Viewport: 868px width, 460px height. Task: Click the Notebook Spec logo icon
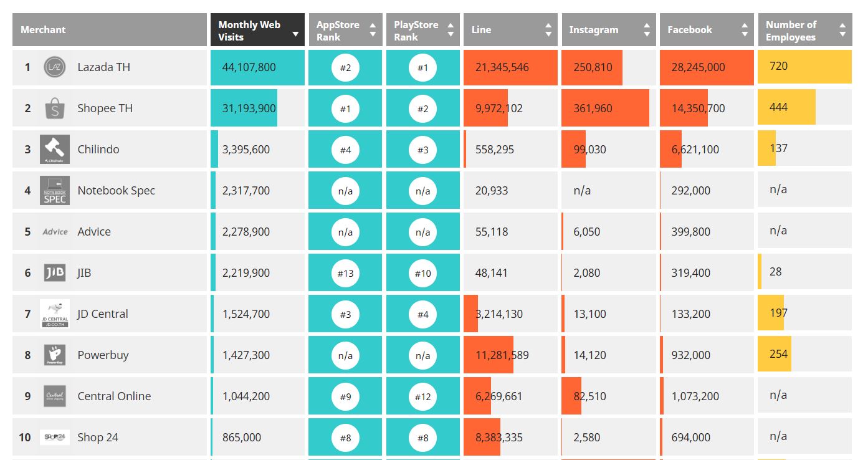tap(55, 191)
